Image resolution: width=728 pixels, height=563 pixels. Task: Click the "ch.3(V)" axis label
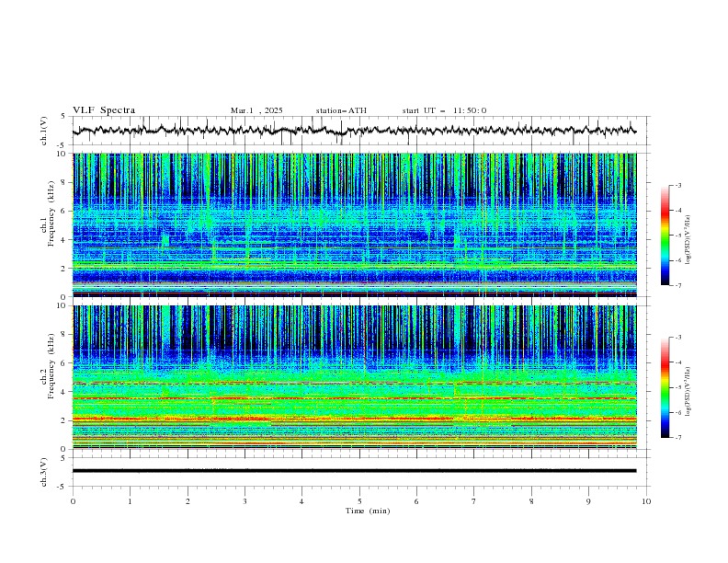click(x=44, y=472)
